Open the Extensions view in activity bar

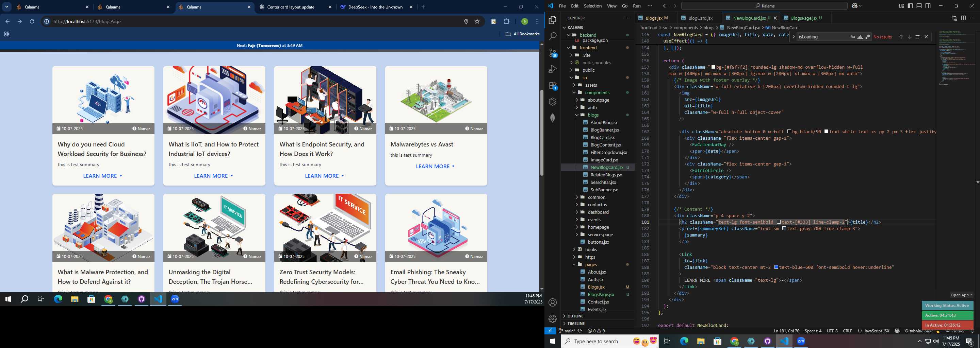(x=553, y=86)
